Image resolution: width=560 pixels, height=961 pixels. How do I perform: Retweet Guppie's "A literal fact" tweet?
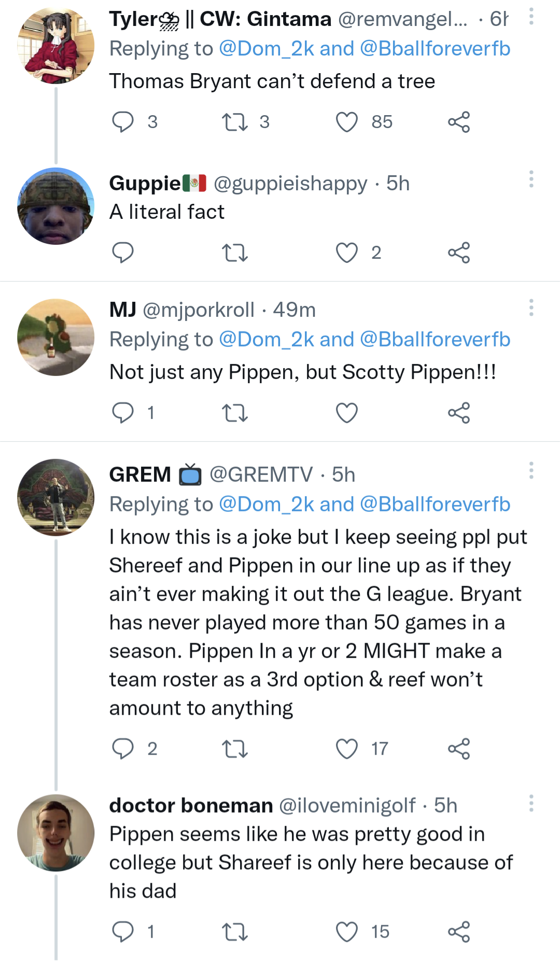pyautogui.click(x=235, y=253)
